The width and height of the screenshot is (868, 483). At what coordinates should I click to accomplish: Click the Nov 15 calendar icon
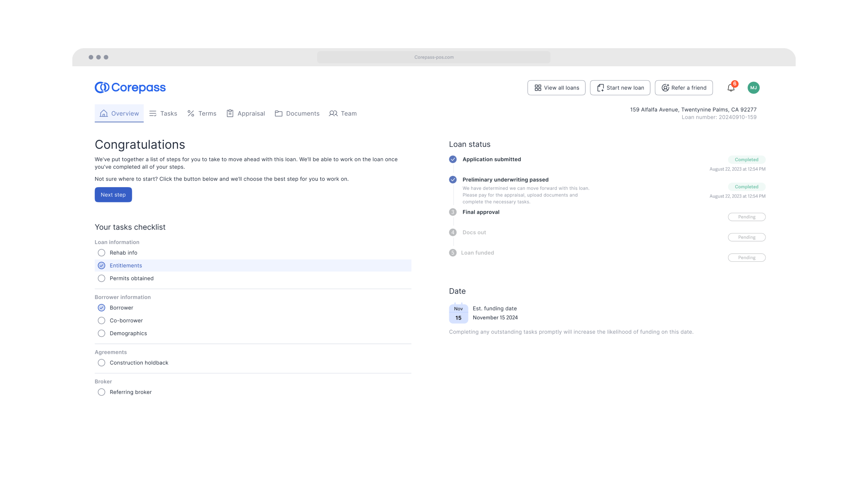coord(459,313)
